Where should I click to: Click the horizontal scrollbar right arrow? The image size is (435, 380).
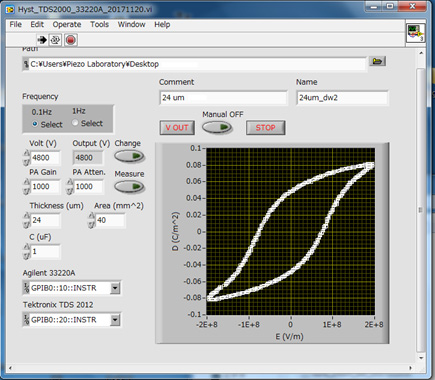pos(411,368)
